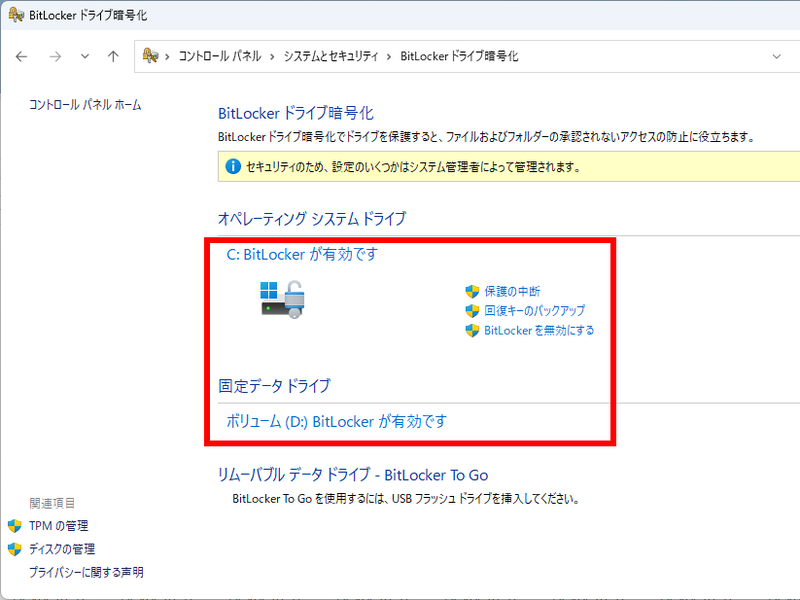The height and width of the screenshot is (600, 800).
Task: Go up one level with Up arrow
Action: tap(113, 56)
